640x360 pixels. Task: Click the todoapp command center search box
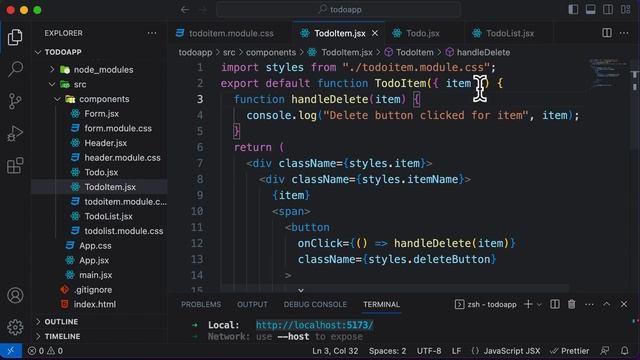click(339, 9)
